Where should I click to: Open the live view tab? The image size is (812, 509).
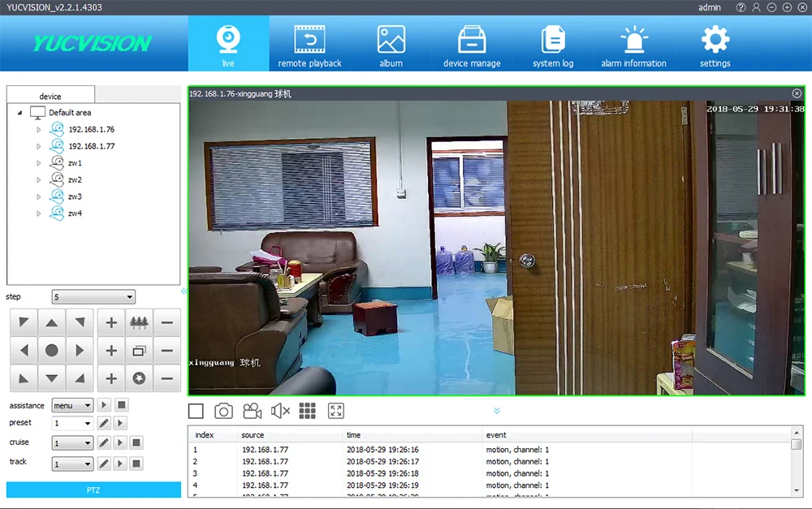228,44
